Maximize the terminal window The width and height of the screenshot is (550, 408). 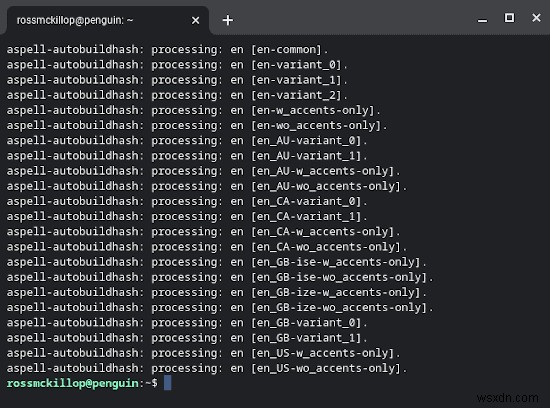pos(509,18)
